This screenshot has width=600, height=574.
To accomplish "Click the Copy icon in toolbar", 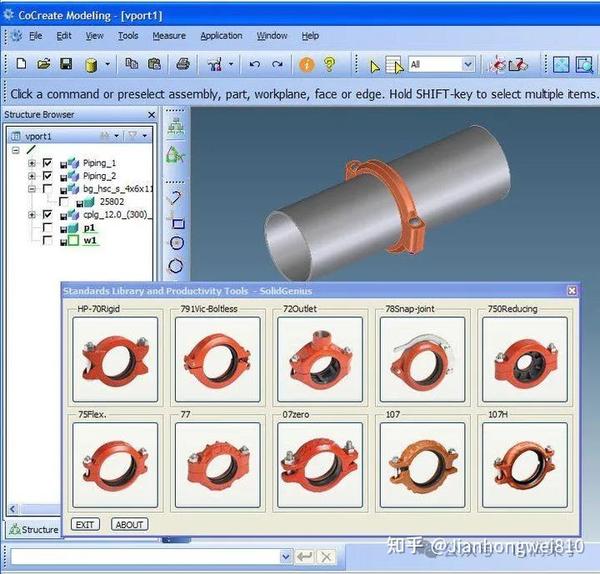I will point(132,64).
